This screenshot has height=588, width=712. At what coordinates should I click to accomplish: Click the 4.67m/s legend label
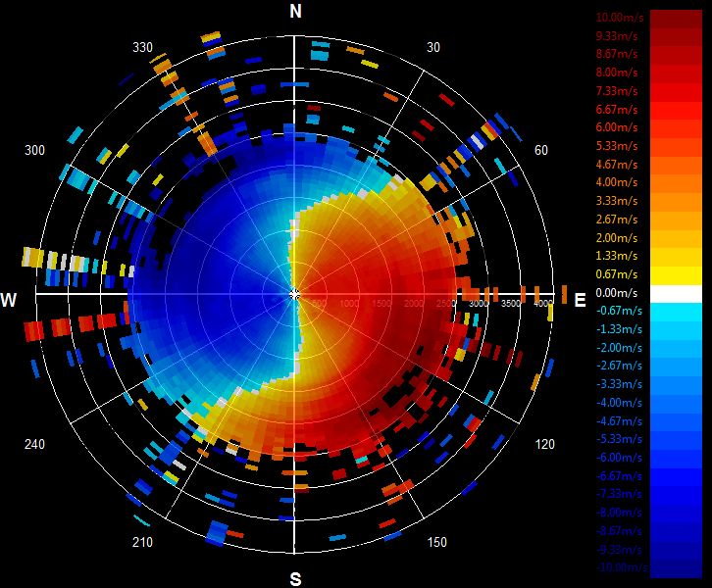click(617, 165)
